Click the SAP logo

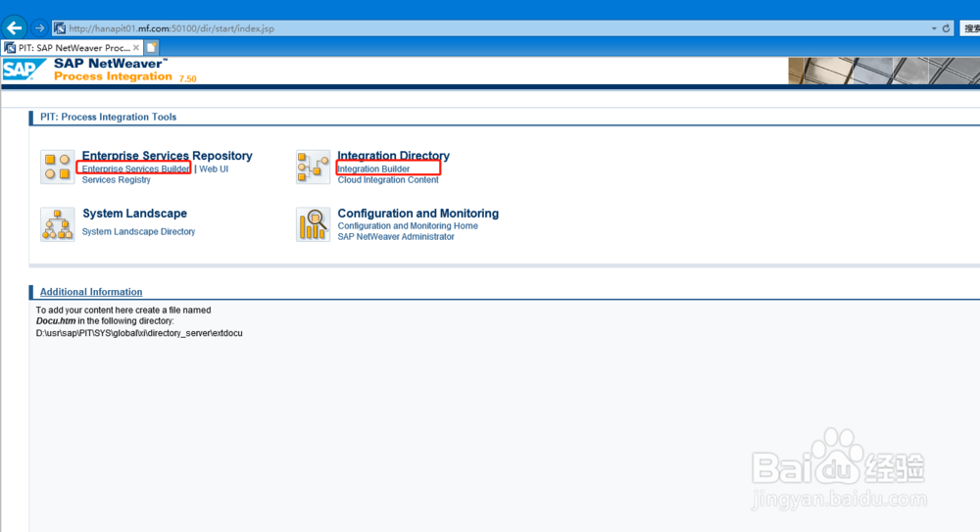tap(24, 70)
